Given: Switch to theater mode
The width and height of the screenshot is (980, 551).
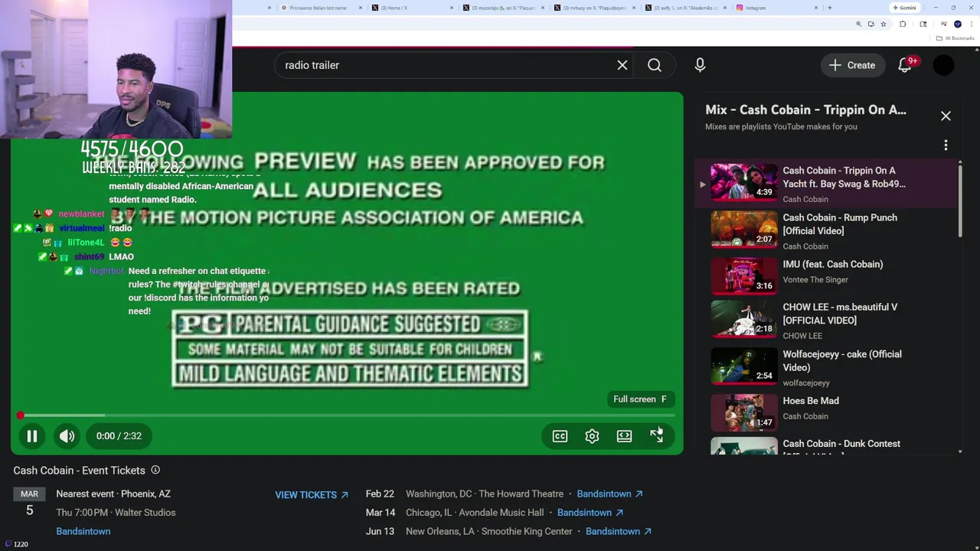Looking at the screenshot, I should tap(624, 436).
